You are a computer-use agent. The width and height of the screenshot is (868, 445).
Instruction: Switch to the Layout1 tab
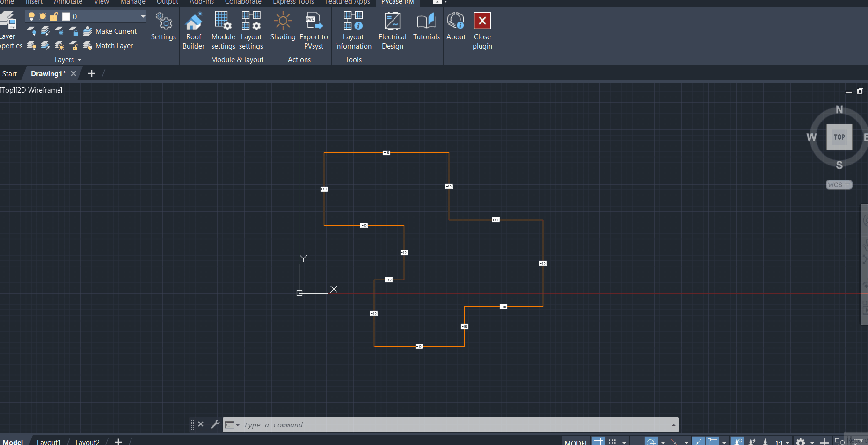(49, 442)
